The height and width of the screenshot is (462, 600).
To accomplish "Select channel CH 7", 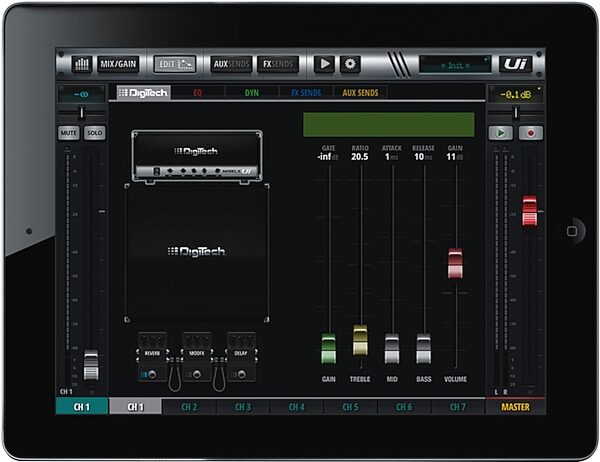I will (x=458, y=406).
